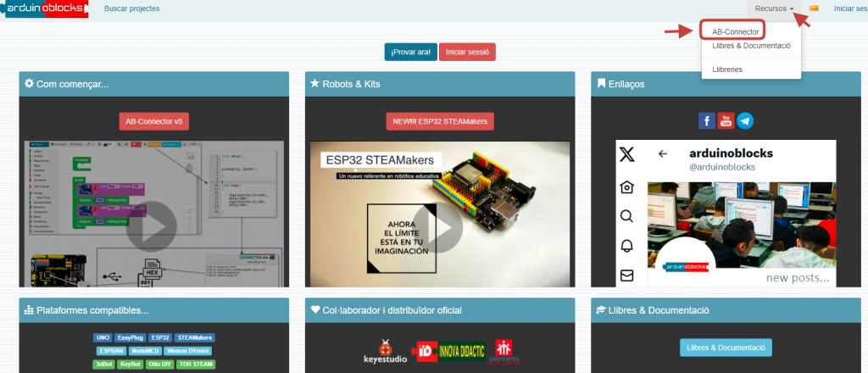Select AB-Connector from the Recursos menu
Image resolution: width=868 pixels, height=373 pixels.
pyautogui.click(x=735, y=32)
